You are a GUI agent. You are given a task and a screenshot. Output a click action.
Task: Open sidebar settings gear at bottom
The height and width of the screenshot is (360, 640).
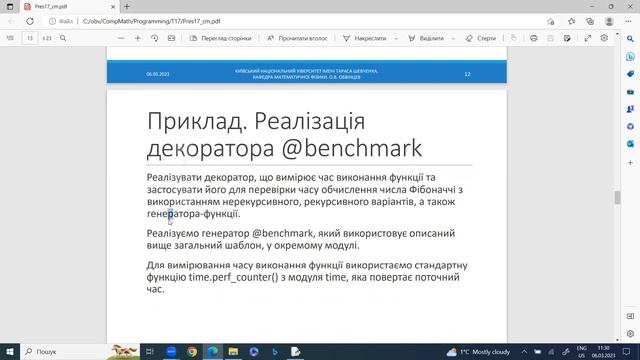(x=630, y=333)
